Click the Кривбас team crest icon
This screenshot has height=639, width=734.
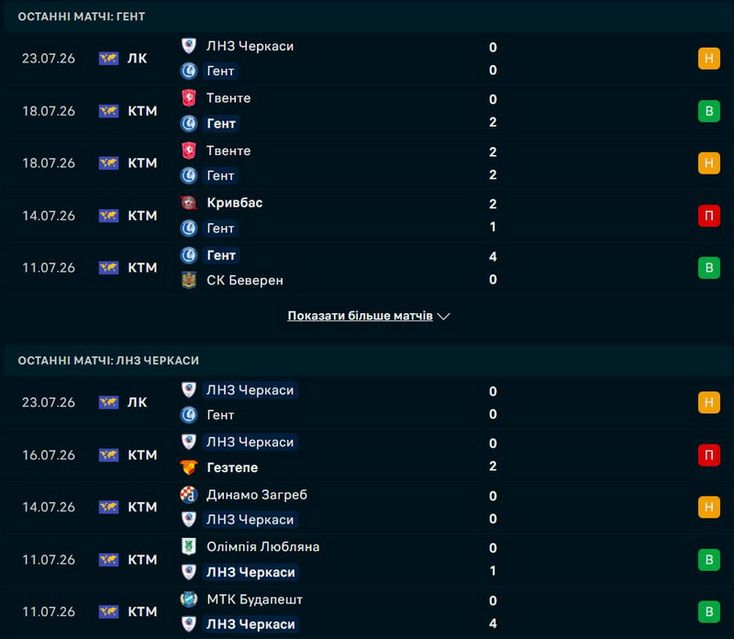coord(189,203)
